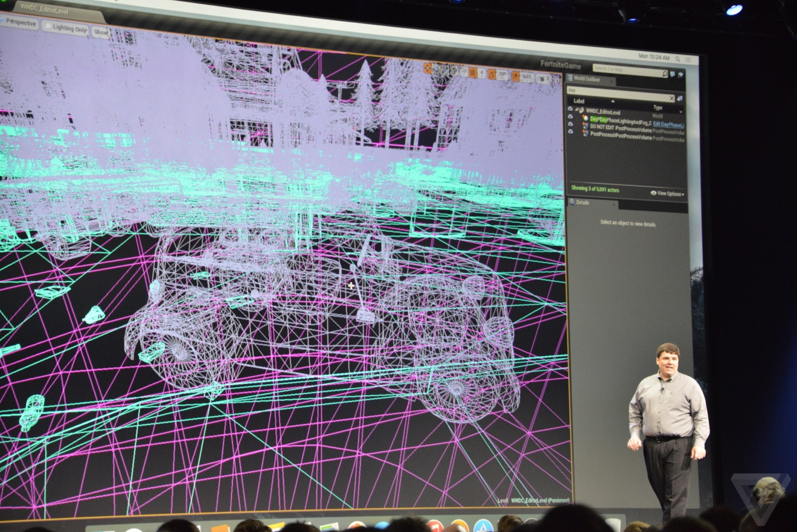Open the Lighting Only view mode dropdown
Image resolution: width=797 pixels, height=532 pixels.
tap(65, 28)
